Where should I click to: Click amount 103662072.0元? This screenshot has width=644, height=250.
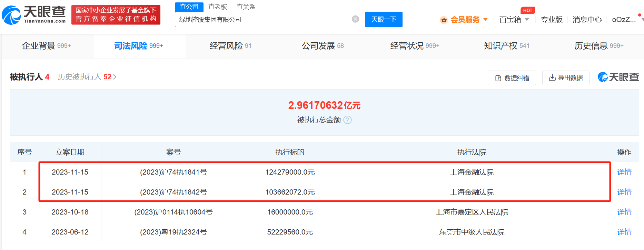[x=290, y=192]
